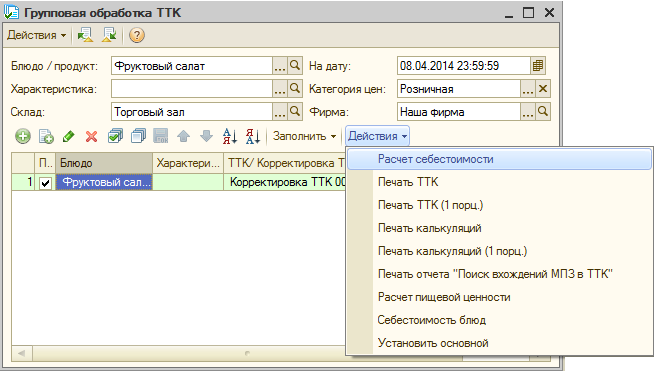The width and height of the screenshot is (654, 371).
Task: Click the ellipsis button next to Склад field
Action: click(x=279, y=112)
